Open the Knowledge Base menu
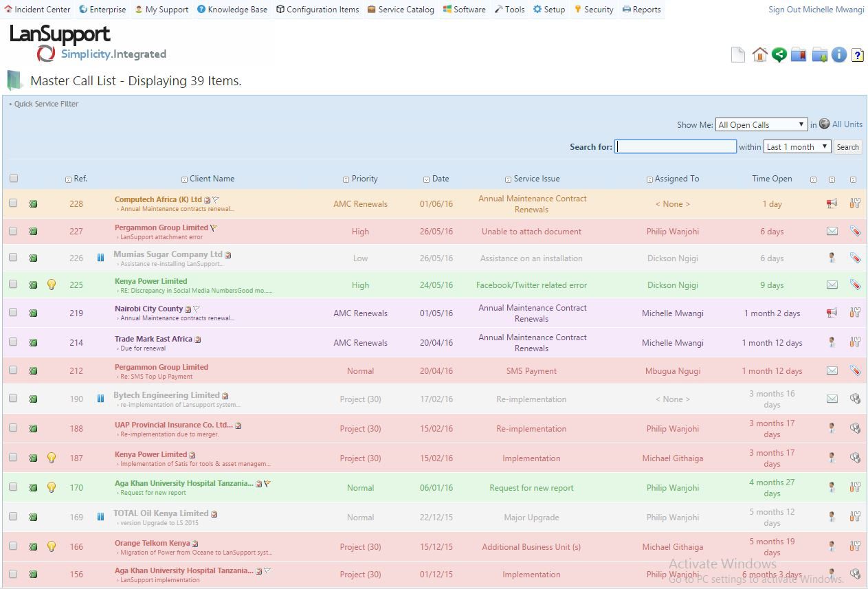Screen dimensions: 868x589 [232, 10]
